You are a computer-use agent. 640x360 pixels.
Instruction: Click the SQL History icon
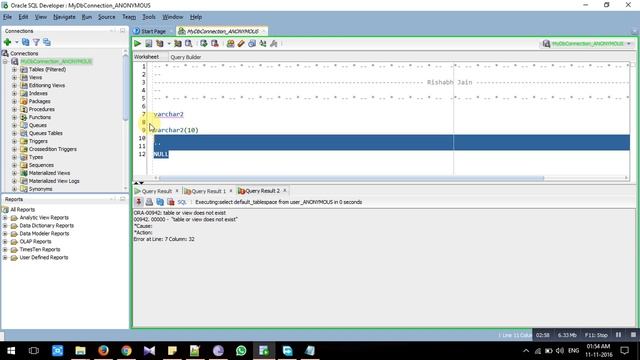coord(252,43)
